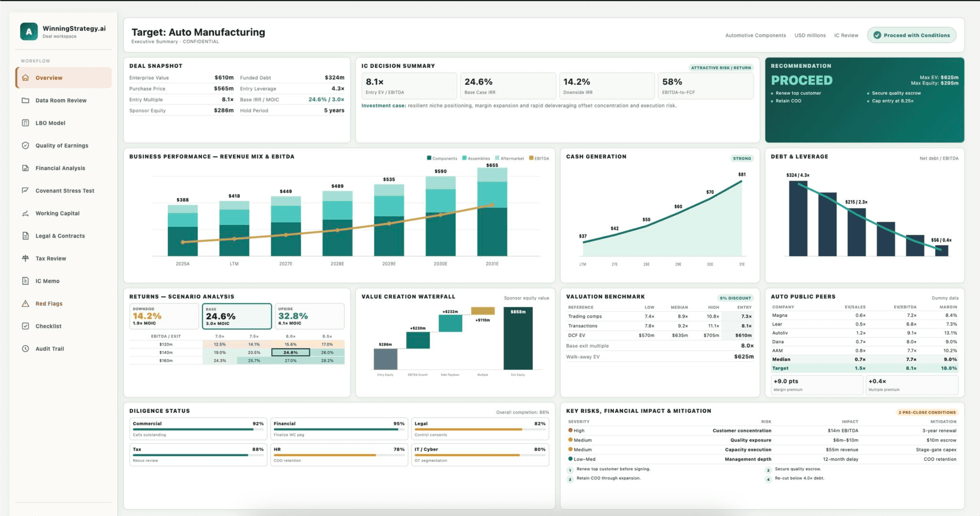Viewport: 980px width, 516px height.
Task: Click the Financial 95% progress bar
Action: [339, 429]
